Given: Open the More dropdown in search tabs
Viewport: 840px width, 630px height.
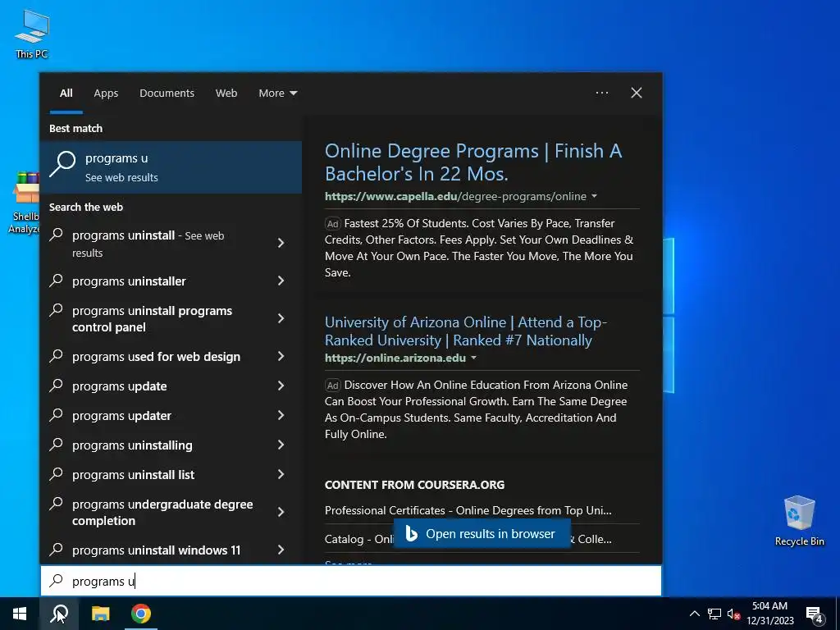Looking at the screenshot, I should tap(277, 94).
